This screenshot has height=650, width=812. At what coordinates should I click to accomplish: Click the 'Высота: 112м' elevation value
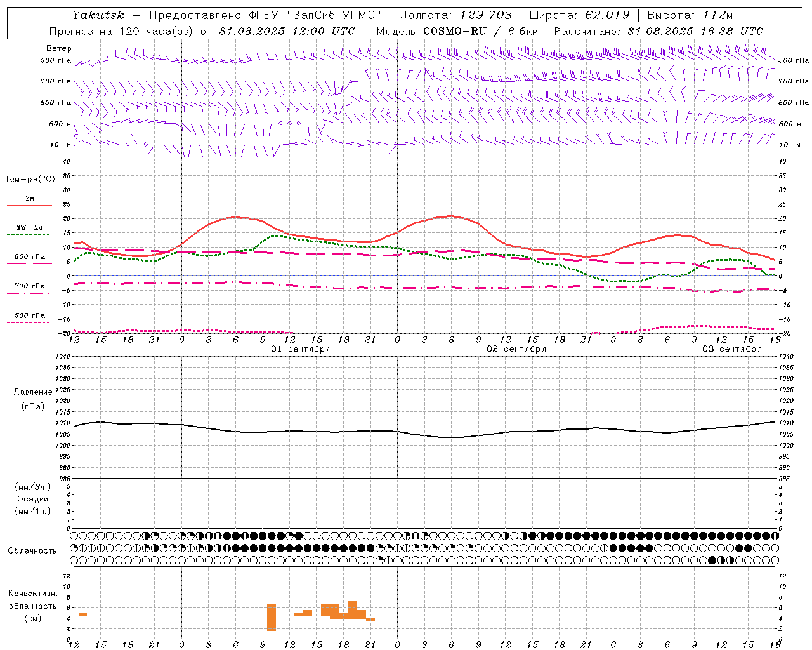pos(690,15)
